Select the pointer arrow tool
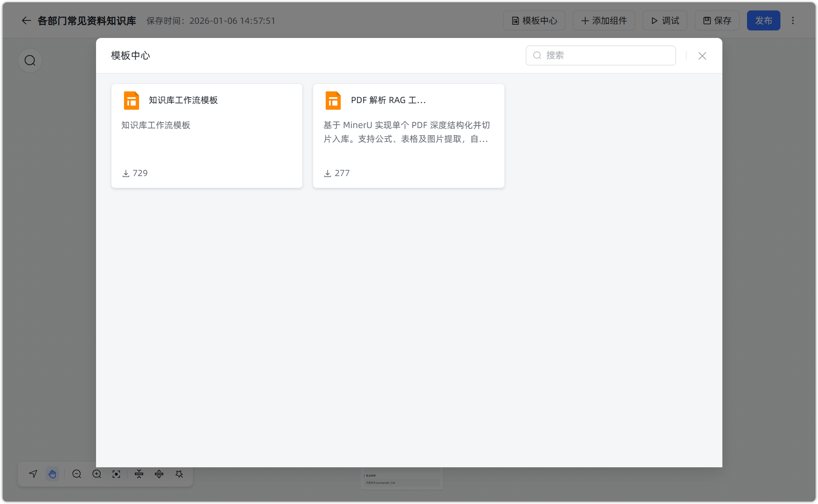Viewport: 818px width, 504px height. tap(33, 474)
